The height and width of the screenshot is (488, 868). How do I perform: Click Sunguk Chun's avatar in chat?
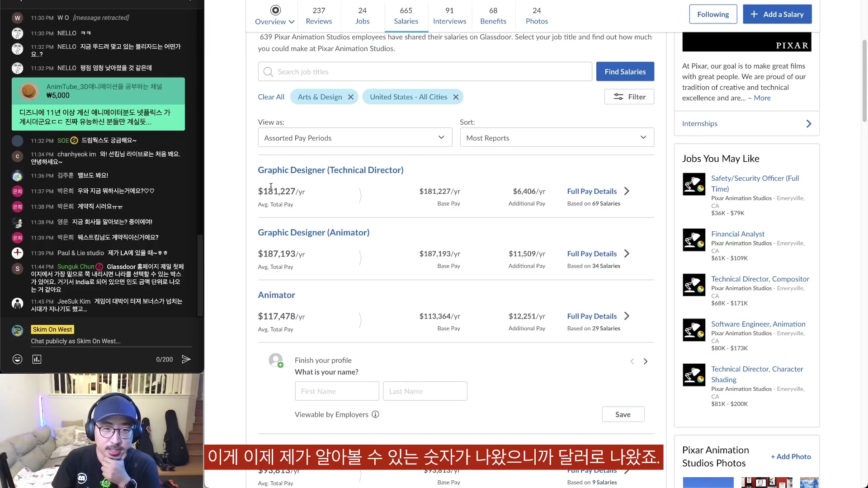(x=17, y=269)
